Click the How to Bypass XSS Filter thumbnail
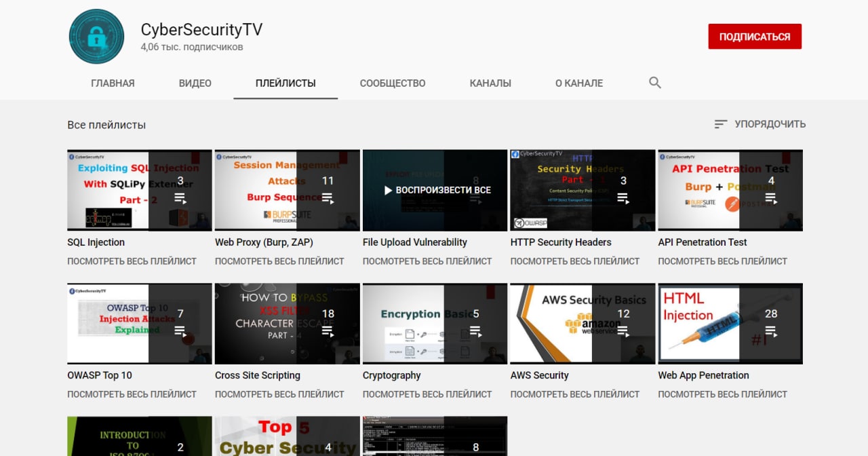The width and height of the screenshot is (868, 456). [288, 324]
